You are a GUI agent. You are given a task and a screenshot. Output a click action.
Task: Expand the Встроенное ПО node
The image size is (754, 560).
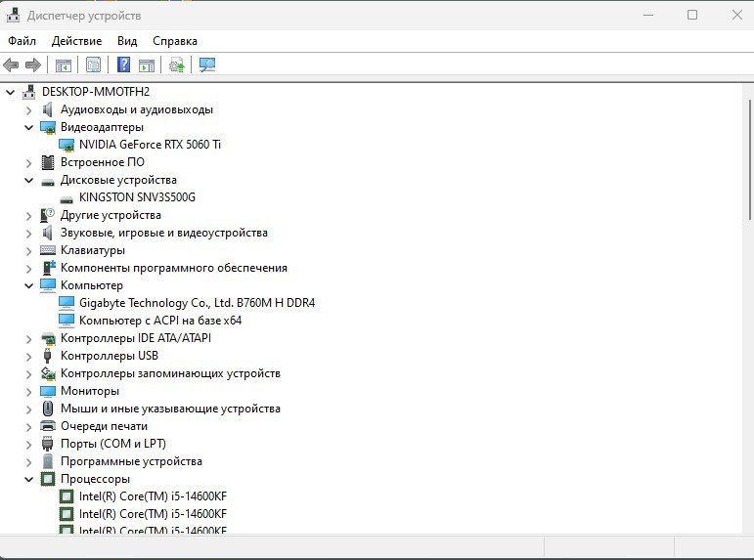click(x=29, y=163)
